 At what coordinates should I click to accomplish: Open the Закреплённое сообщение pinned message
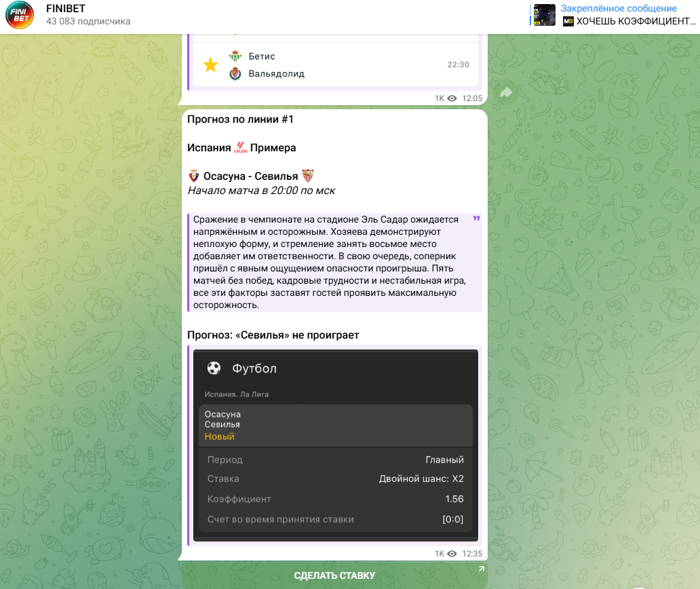pyautogui.click(x=618, y=9)
